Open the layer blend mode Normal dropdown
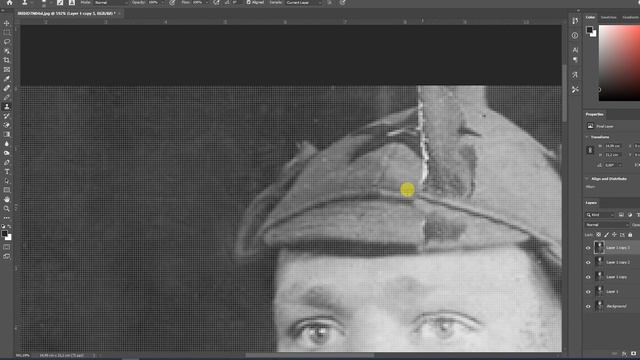 (607, 225)
